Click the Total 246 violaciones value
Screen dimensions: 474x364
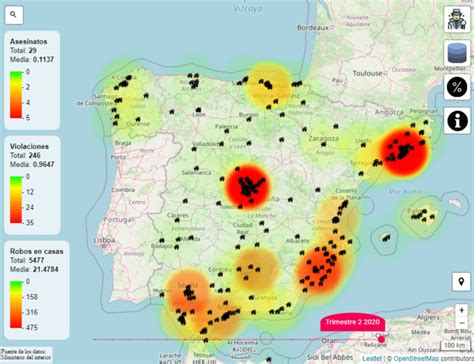[25, 155]
